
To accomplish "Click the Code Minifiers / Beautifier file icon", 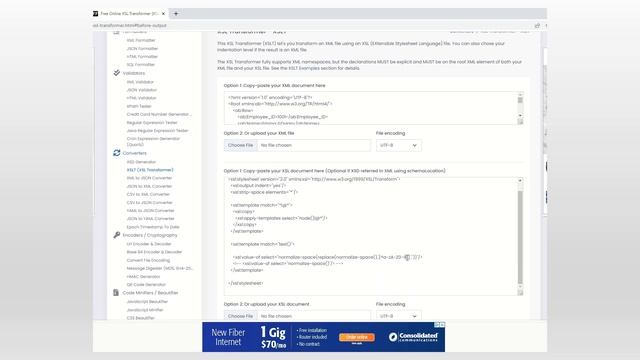I will [x=116, y=293].
